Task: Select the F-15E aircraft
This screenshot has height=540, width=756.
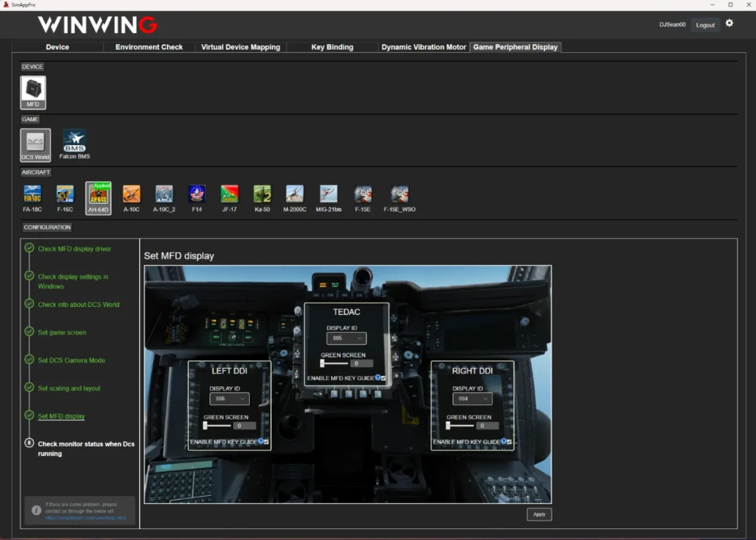Action: click(363, 198)
